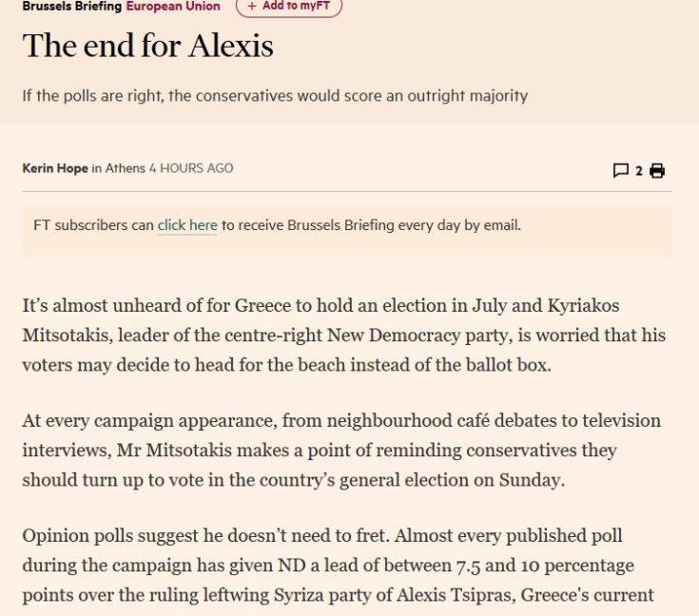Click the '4 HOURS AGO' timestamp
699x616 pixels.
tap(191, 168)
